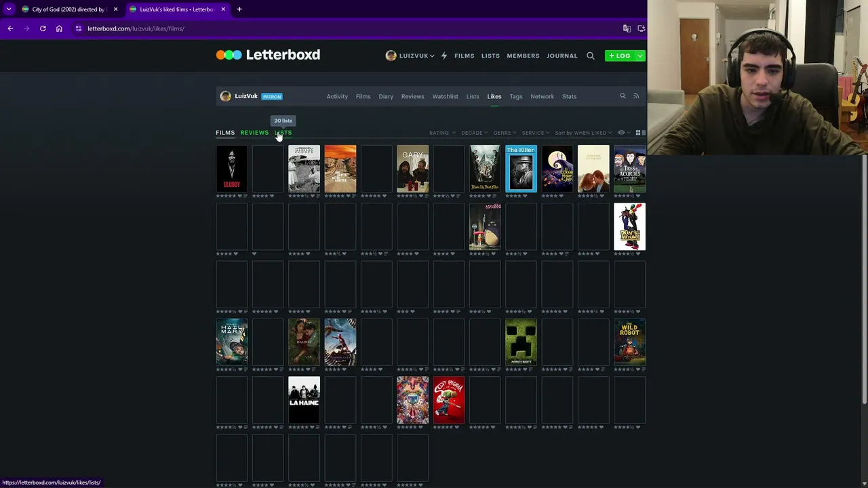This screenshot has height=488, width=868.
Task: Open the install app icon in address bar
Action: pos(641,28)
